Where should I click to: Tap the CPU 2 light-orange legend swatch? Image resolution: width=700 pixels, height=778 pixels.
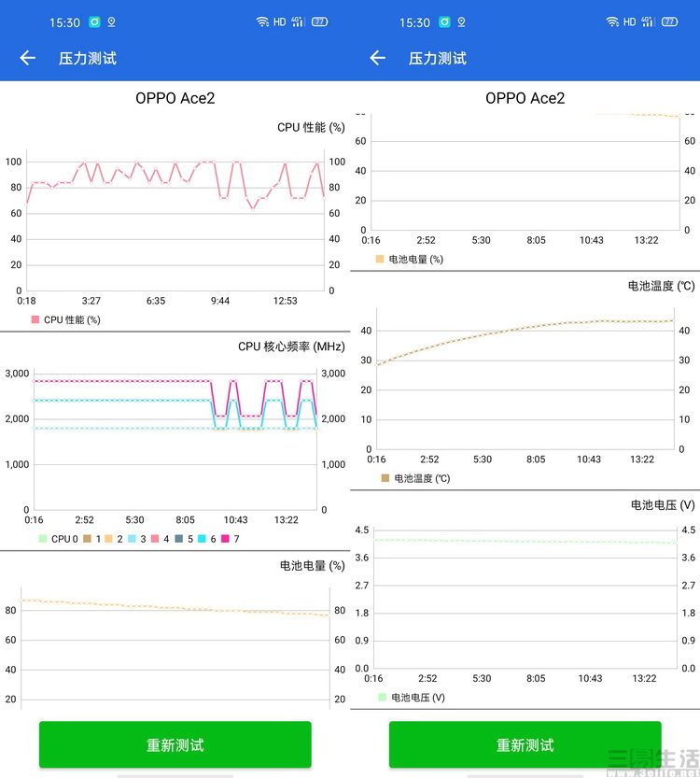(x=108, y=538)
